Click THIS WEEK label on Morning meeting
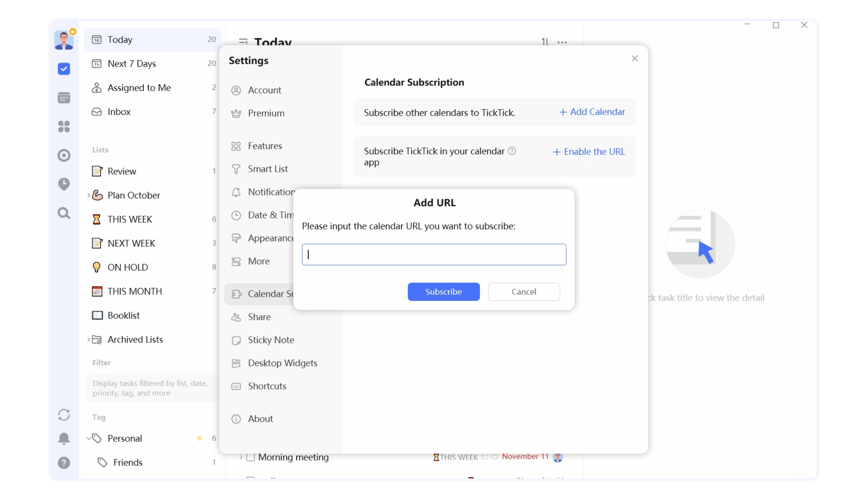The image size is (868, 495). point(455,457)
